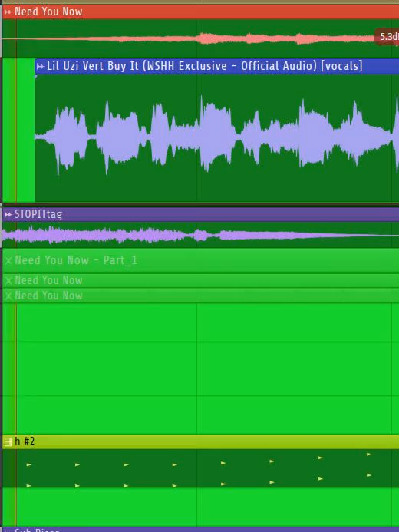Click the last top-row note marker in h #2
399x532 pixels.
pos(369,454)
